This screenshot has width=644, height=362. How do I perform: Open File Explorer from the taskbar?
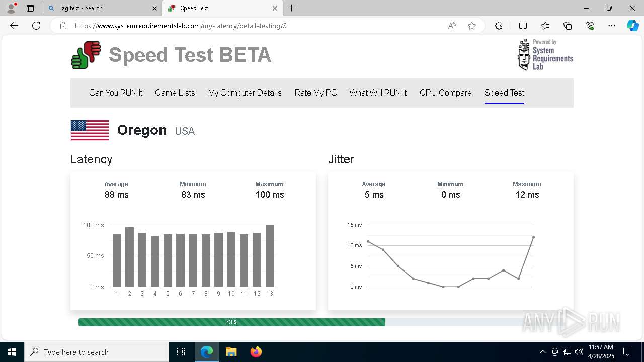click(231, 352)
